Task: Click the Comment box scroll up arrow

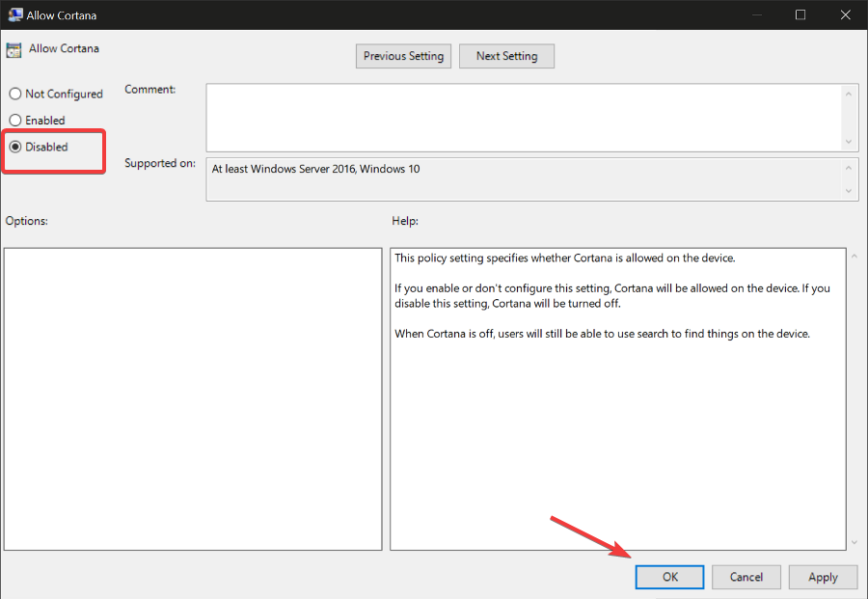Action: [x=849, y=95]
